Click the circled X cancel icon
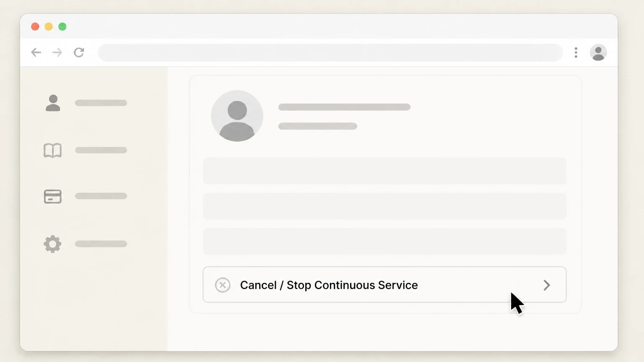The width and height of the screenshot is (644, 362). 223,285
